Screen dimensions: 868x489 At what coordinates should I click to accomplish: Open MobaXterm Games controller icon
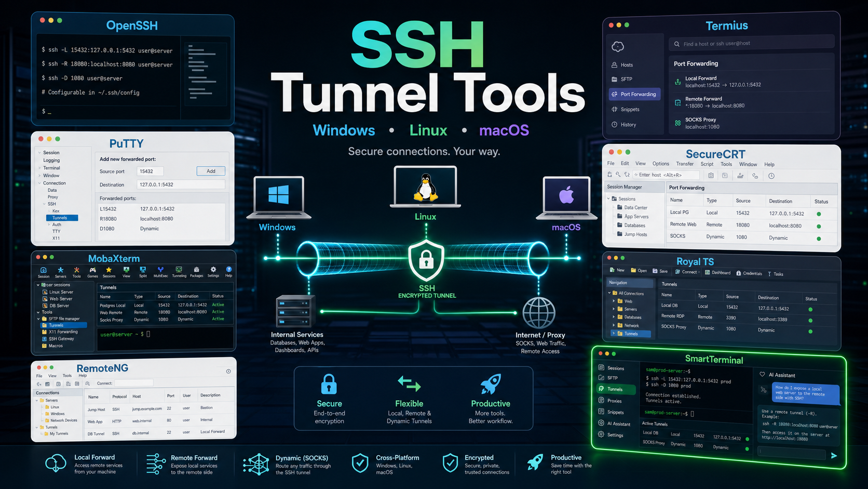92,270
